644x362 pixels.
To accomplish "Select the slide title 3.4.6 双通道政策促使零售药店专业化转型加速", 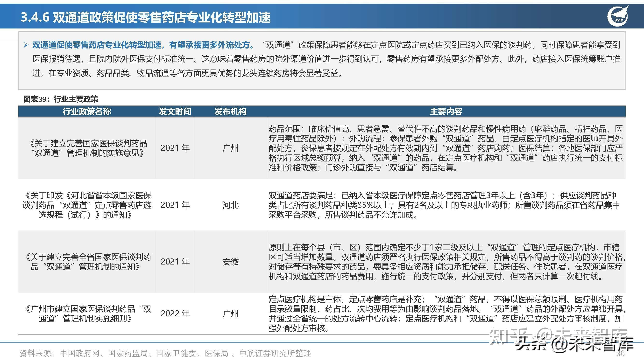I will click(146, 17).
